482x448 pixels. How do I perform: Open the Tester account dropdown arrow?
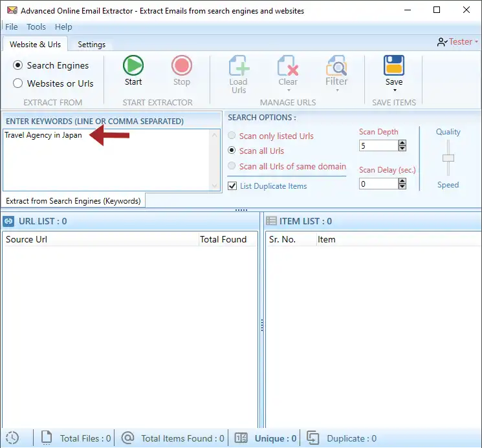coord(476,41)
